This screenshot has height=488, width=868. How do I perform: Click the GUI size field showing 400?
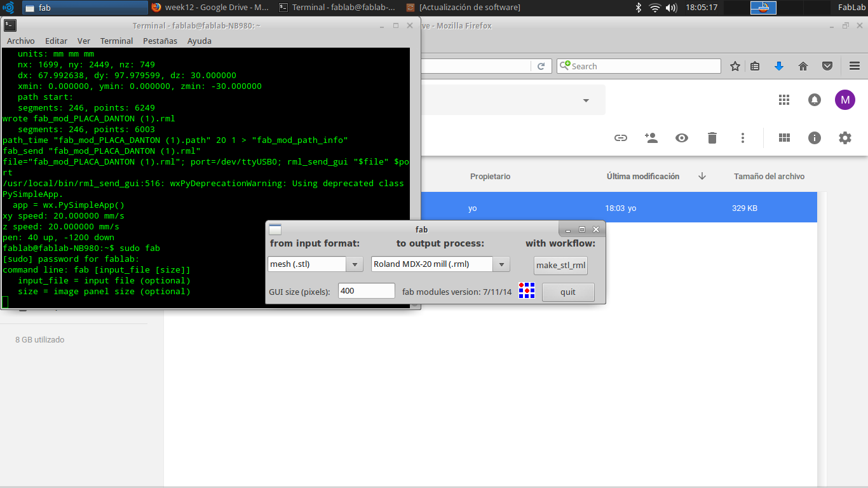pyautogui.click(x=367, y=291)
